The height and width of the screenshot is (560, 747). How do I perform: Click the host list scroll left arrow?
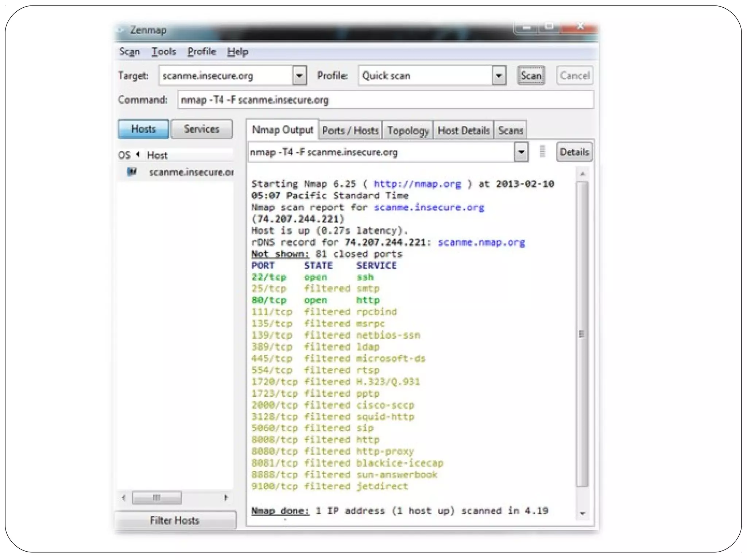click(x=124, y=497)
